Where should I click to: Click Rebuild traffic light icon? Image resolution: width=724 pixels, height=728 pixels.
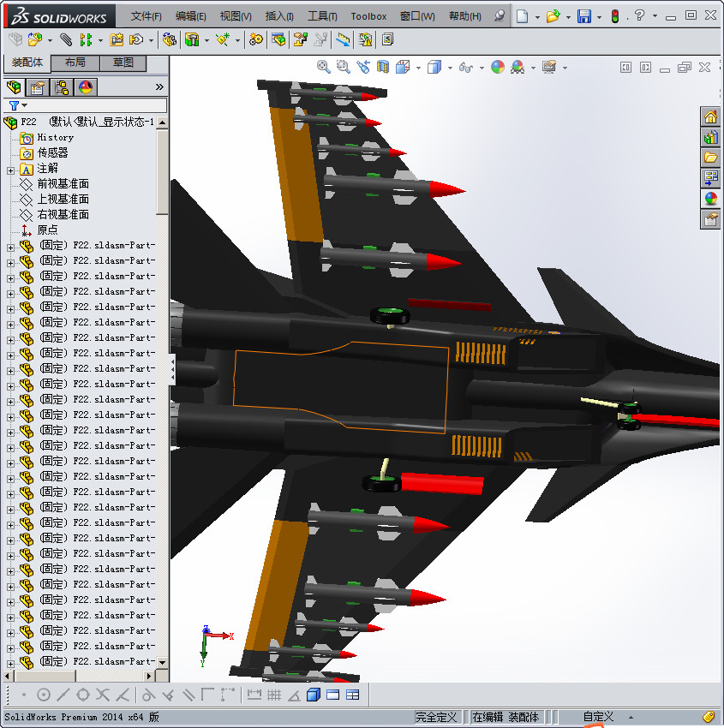click(x=615, y=17)
